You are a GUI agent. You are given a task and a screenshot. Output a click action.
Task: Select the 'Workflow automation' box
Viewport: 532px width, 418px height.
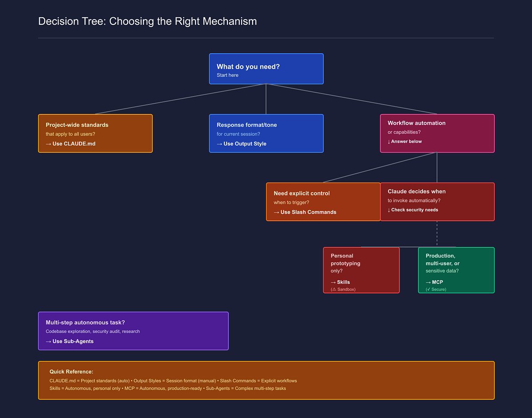437,133
